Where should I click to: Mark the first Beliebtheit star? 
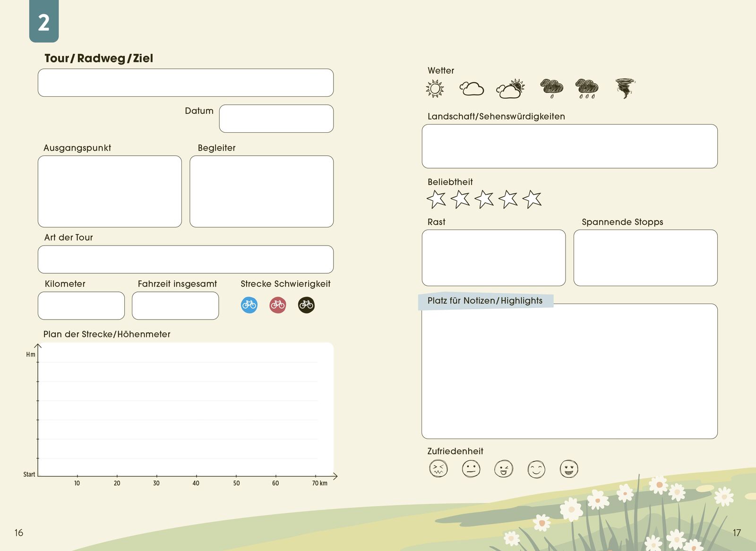pos(436,199)
